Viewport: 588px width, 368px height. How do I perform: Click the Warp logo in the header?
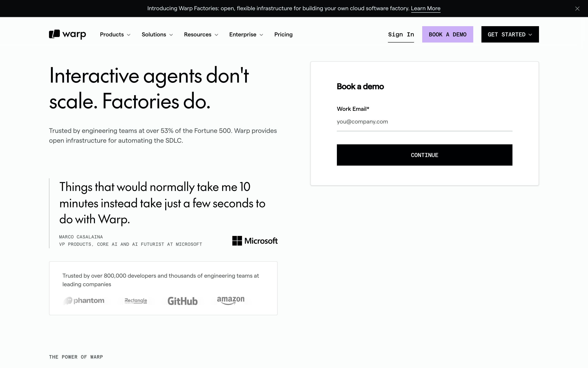tap(68, 34)
